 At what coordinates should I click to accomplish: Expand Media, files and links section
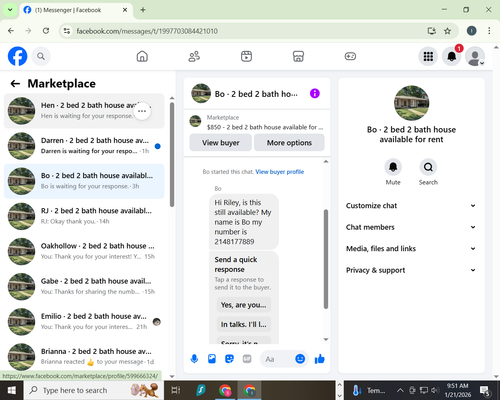(411, 249)
